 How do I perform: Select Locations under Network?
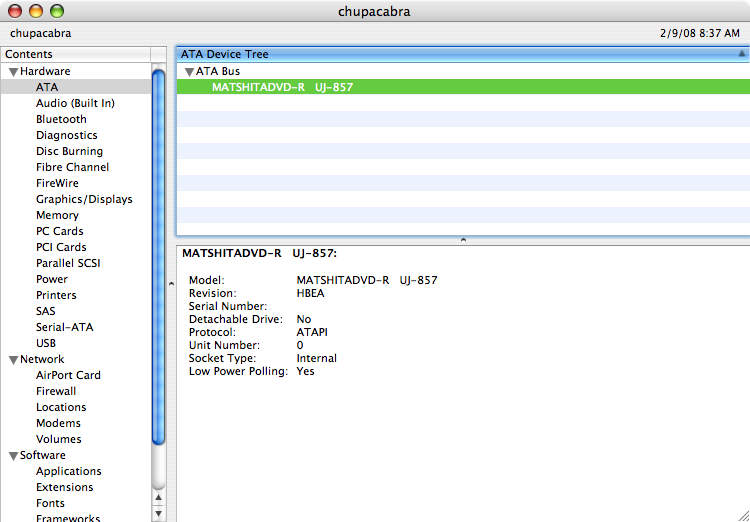pyautogui.click(x=61, y=407)
